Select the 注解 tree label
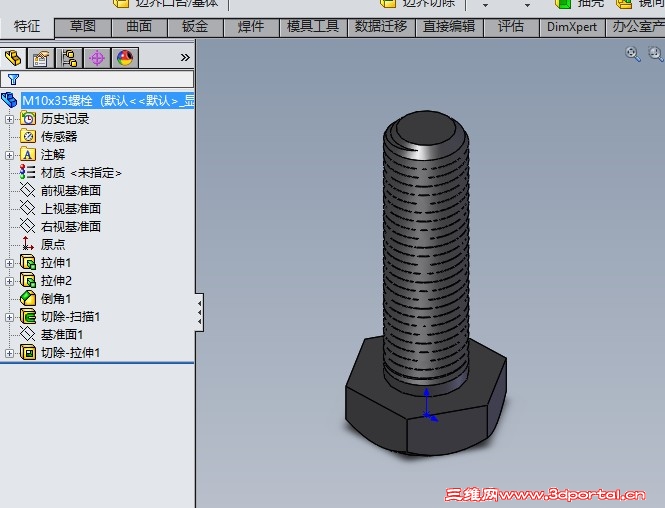The image size is (665, 508). click(x=53, y=155)
